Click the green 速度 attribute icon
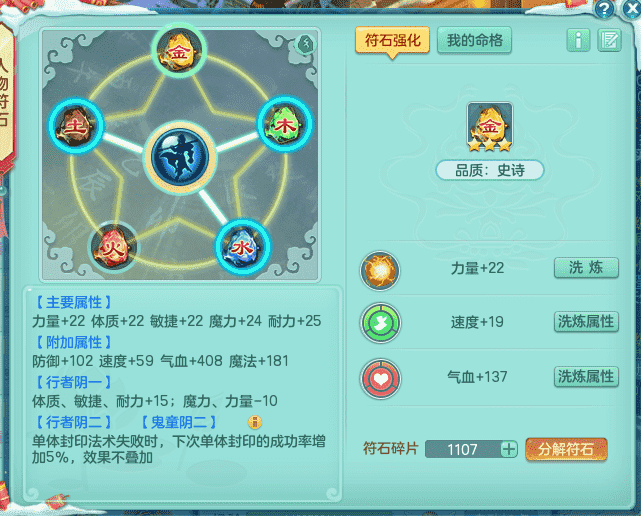 pos(380,323)
